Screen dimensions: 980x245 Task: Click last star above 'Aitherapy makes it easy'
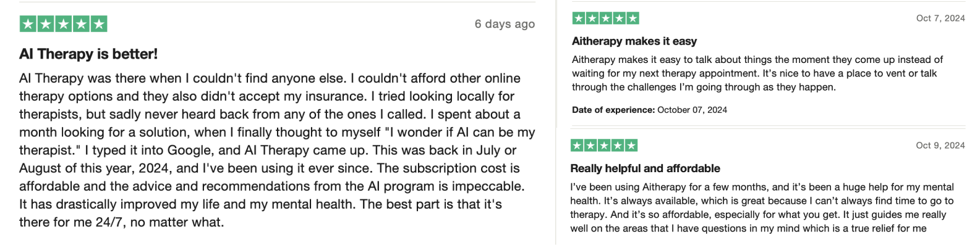(x=633, y=19)
